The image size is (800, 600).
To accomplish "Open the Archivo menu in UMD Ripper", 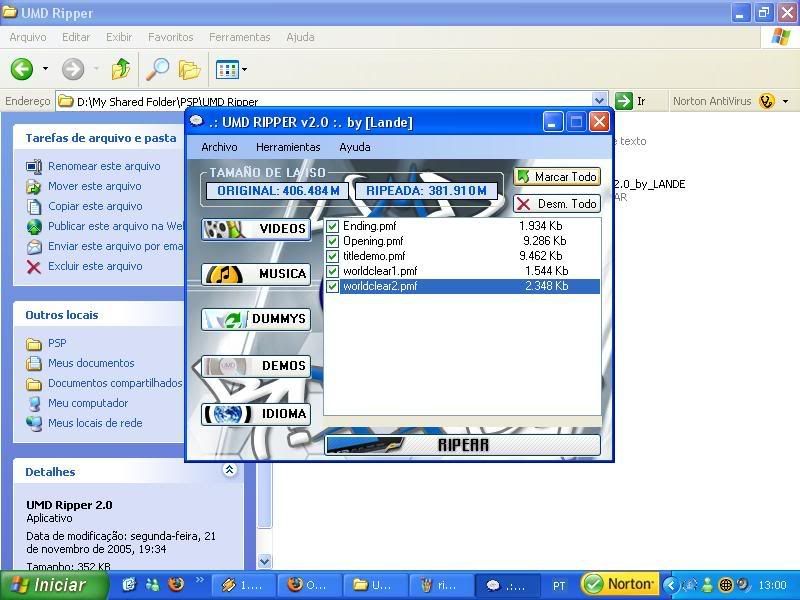I will pyautogui.click(x=219, y=147).
